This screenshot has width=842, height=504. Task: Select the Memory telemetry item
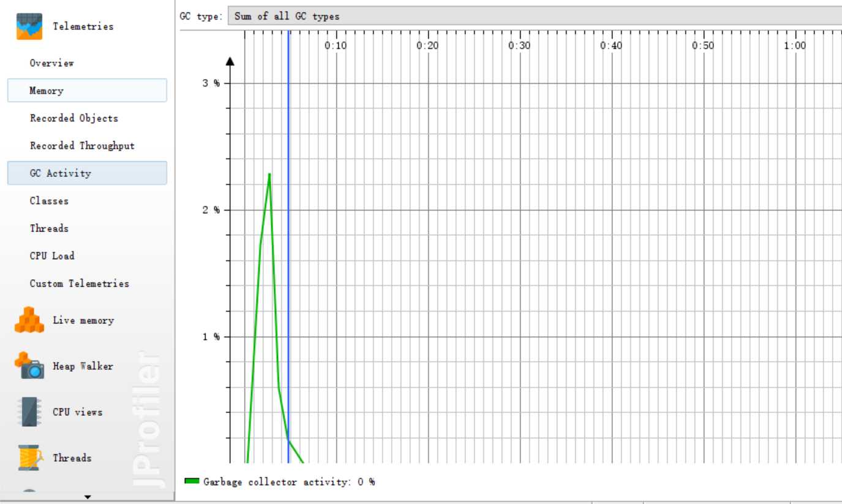tap(87, 91)
